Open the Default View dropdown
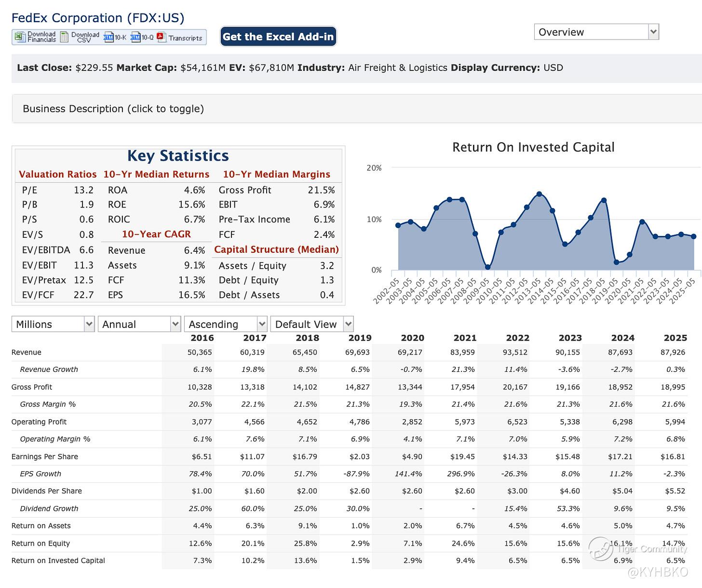This screenshot has width=702, height=588. [x=311, y=324]
